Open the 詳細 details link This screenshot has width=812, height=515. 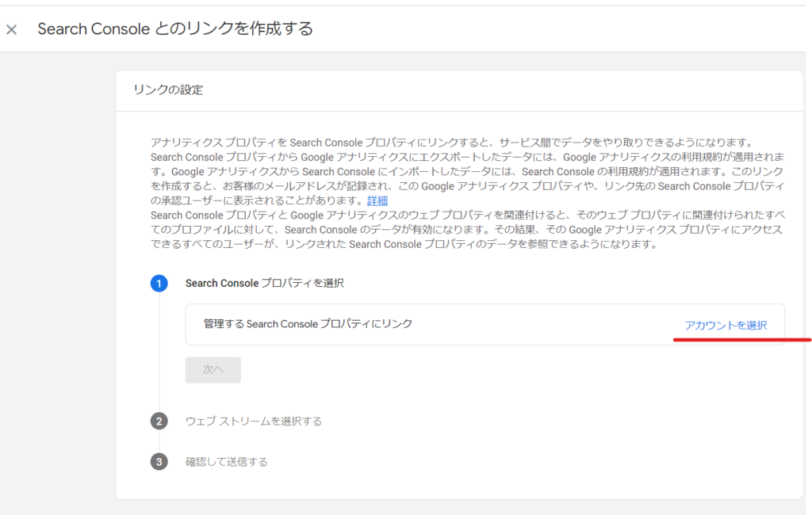point(377,200)
